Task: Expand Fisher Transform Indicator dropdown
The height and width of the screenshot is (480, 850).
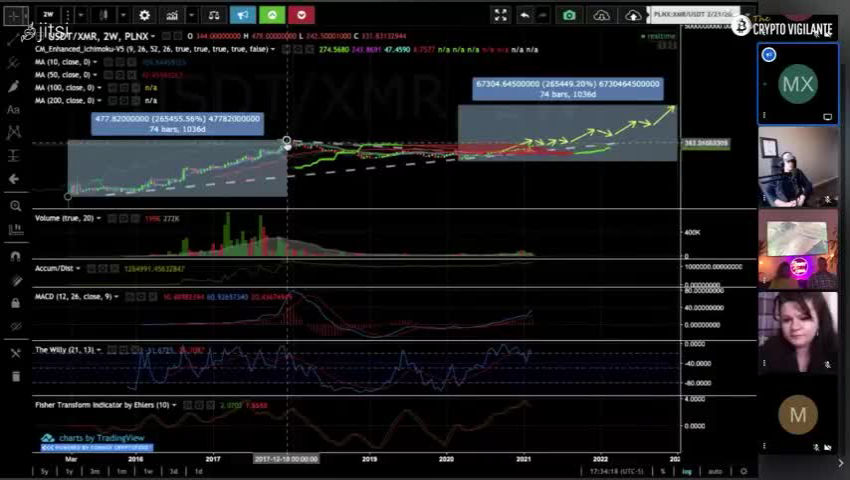Action: (x=174, y=405)
